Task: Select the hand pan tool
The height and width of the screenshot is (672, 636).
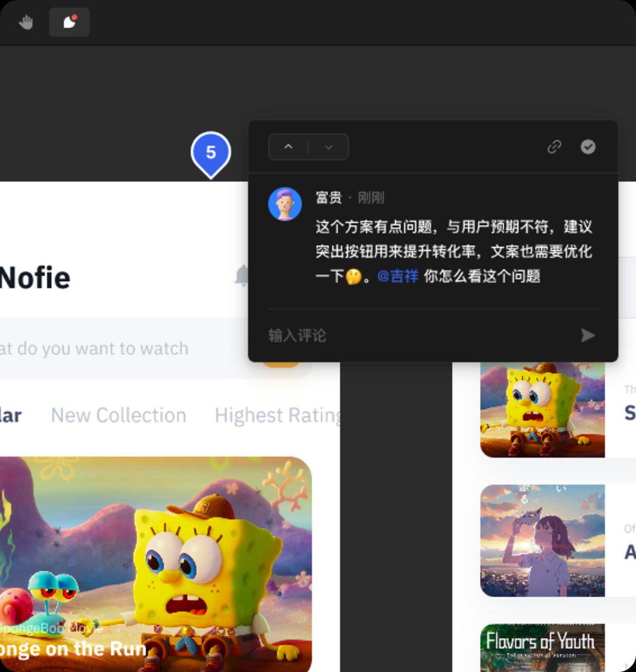Action: pos(26,22)
